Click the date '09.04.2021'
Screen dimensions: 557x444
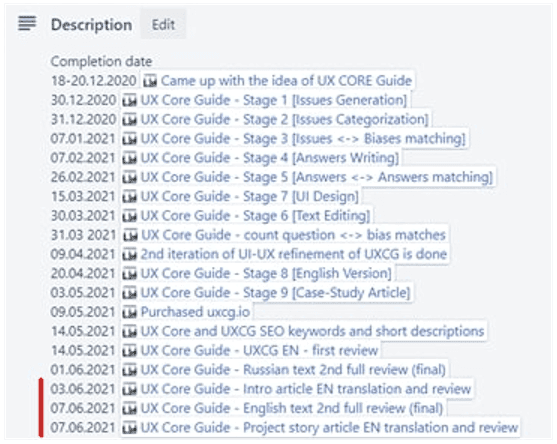(x=83, y=254)
